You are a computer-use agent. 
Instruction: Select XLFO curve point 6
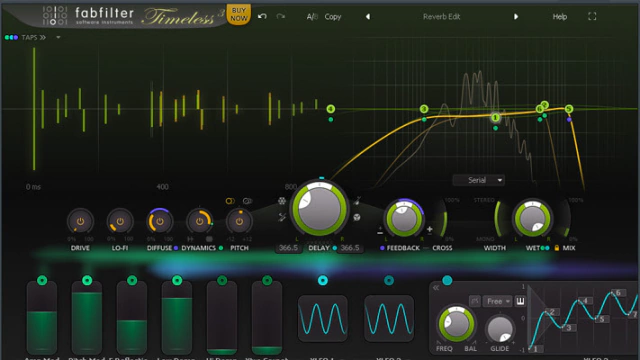pyautogui.click(x=618, y=293)
